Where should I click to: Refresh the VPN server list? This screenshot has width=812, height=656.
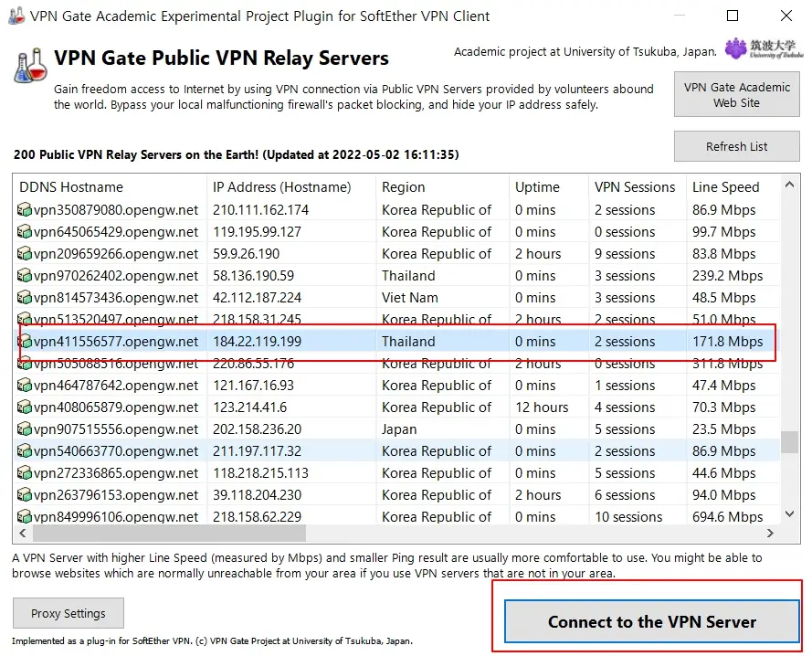(x=736, y=147)
